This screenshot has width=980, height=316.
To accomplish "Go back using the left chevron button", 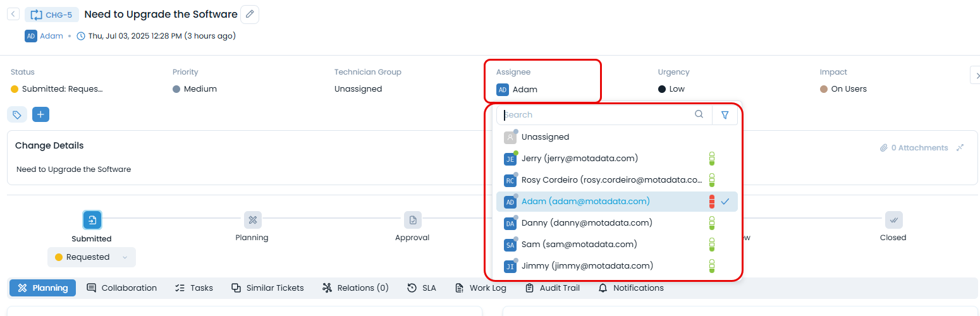I will [x=13, y=14].
